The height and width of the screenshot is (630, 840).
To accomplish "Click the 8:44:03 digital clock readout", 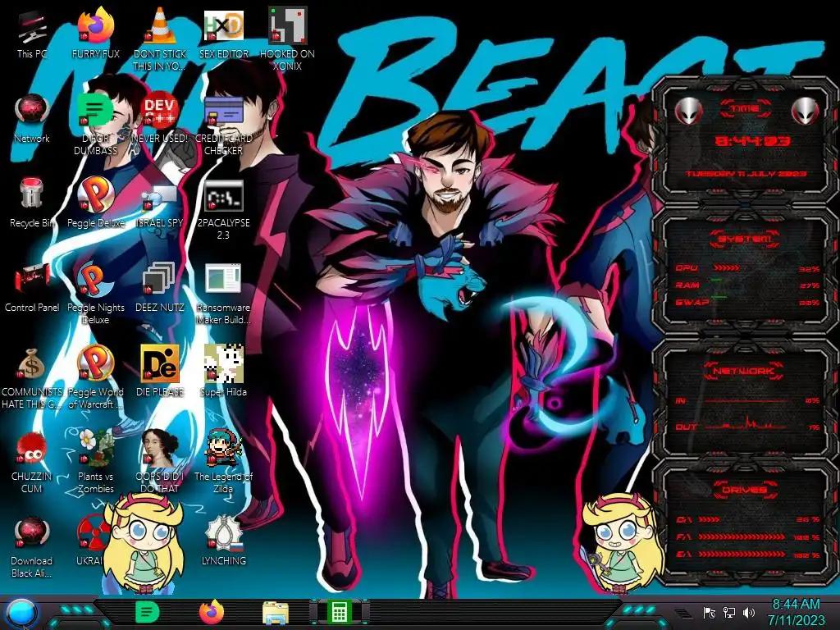I will [x=752, y=141].
